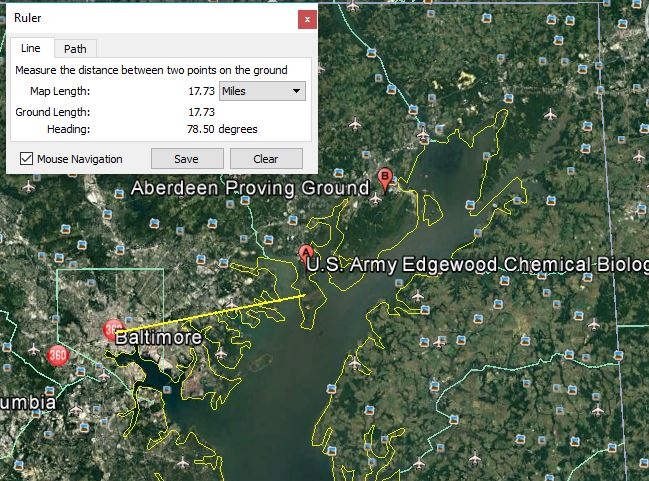The height and width of the screenshot is (481, 649).
Task: Click the Save button in Ruler
Action: coord(187,159)
